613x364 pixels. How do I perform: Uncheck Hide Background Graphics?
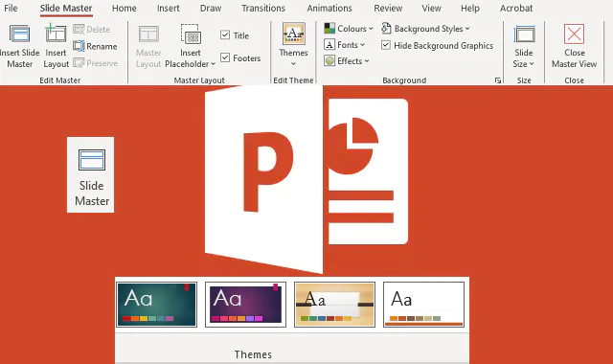pyautogui.click(x=385, y=45)
